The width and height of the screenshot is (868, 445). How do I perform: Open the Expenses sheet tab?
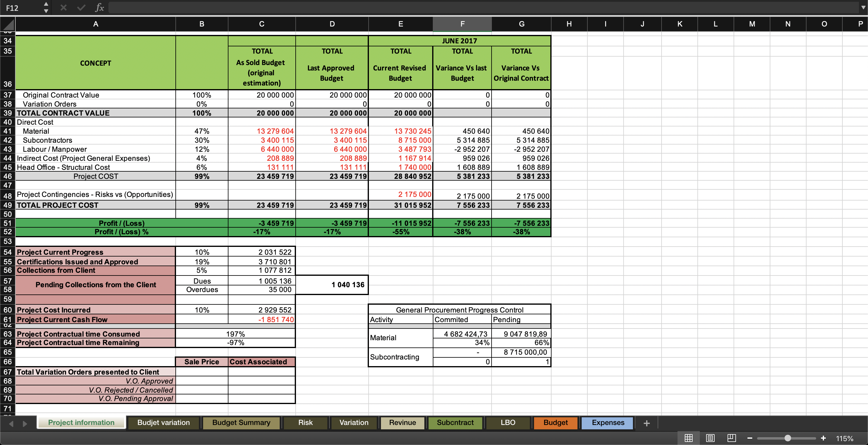(608, 422)
